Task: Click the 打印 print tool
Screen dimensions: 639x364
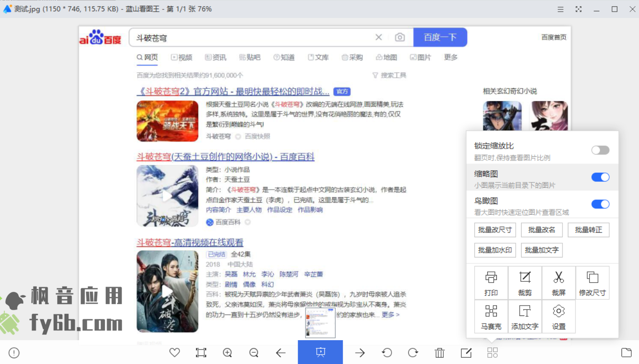Action: [x=491, y=283]
